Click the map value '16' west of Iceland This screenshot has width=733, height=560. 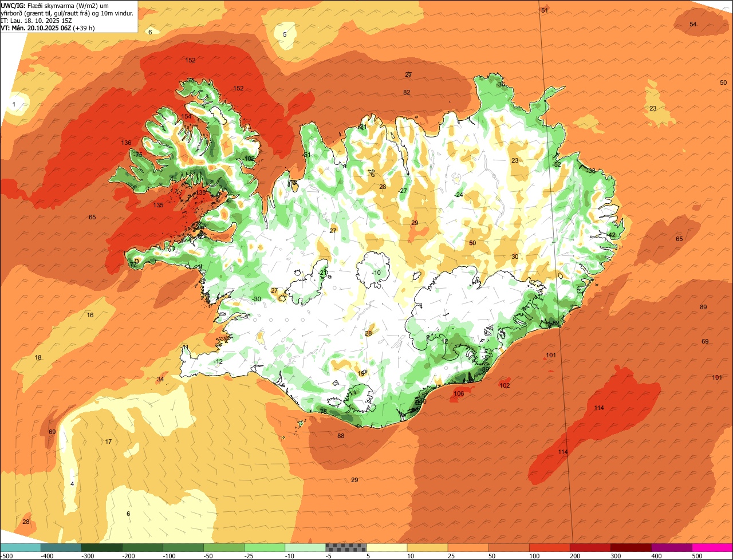90,315
